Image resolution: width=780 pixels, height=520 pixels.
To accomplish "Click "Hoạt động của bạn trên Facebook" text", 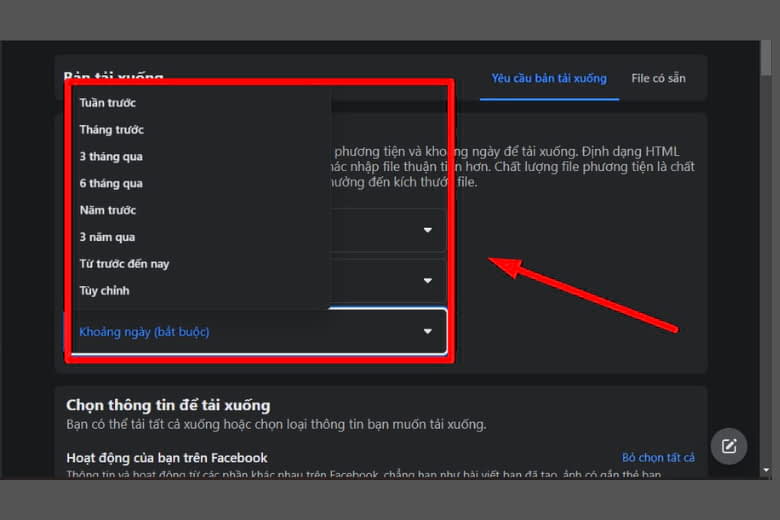I will coord(167,458).
